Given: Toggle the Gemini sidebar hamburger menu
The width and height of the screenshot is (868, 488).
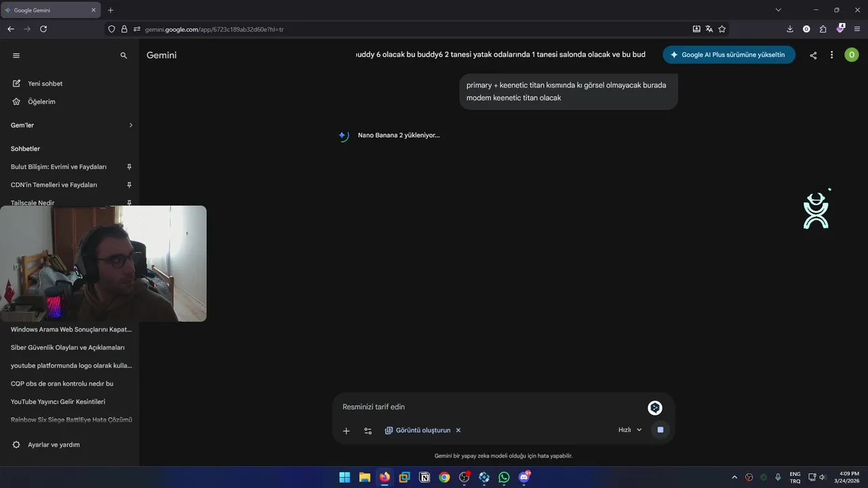Looking at the screenshot, I should (16, 56).
